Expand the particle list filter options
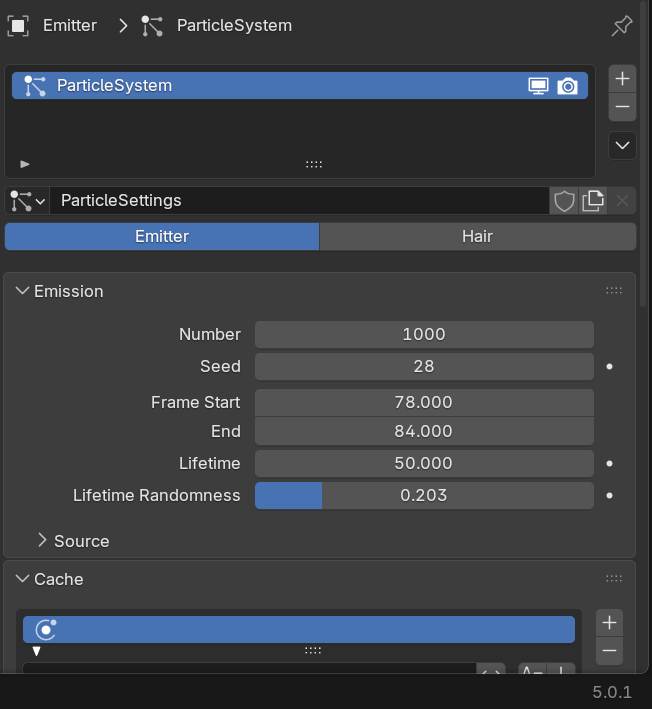652x709 pixels. pos(25,164)
